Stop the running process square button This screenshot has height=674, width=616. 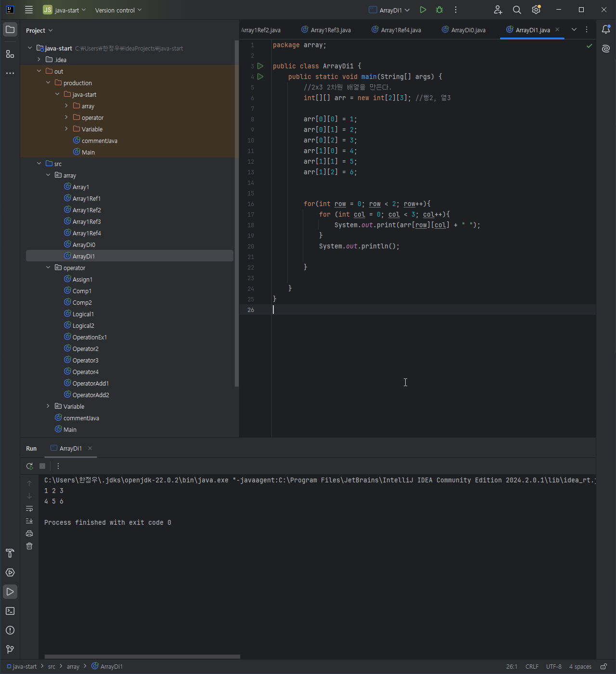point(42,466)
